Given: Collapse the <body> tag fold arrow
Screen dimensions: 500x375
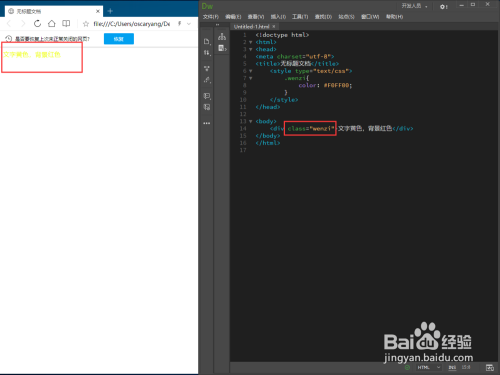Looking at the screenshot, I should pos(251,121).
